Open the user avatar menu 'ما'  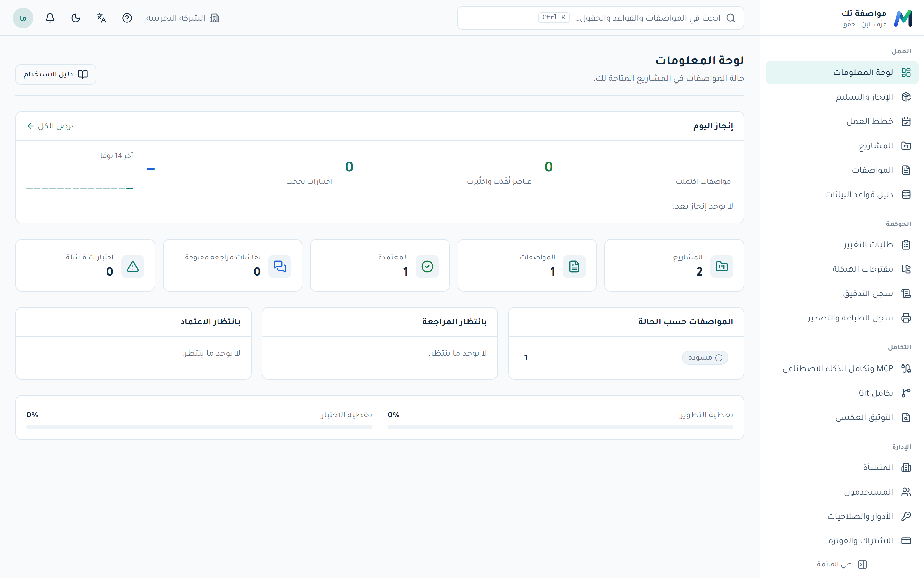(23, 18)
